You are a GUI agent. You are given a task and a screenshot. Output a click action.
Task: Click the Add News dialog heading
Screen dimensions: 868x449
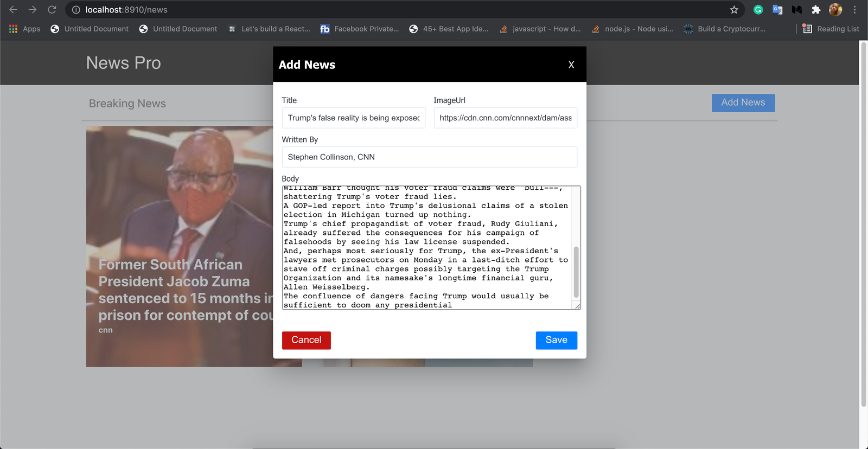point(307,65)
